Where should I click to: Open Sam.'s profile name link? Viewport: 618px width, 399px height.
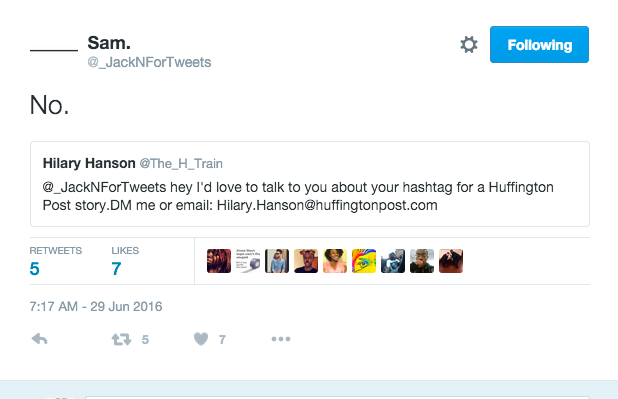pyautogui.click(x=109, y=43)
